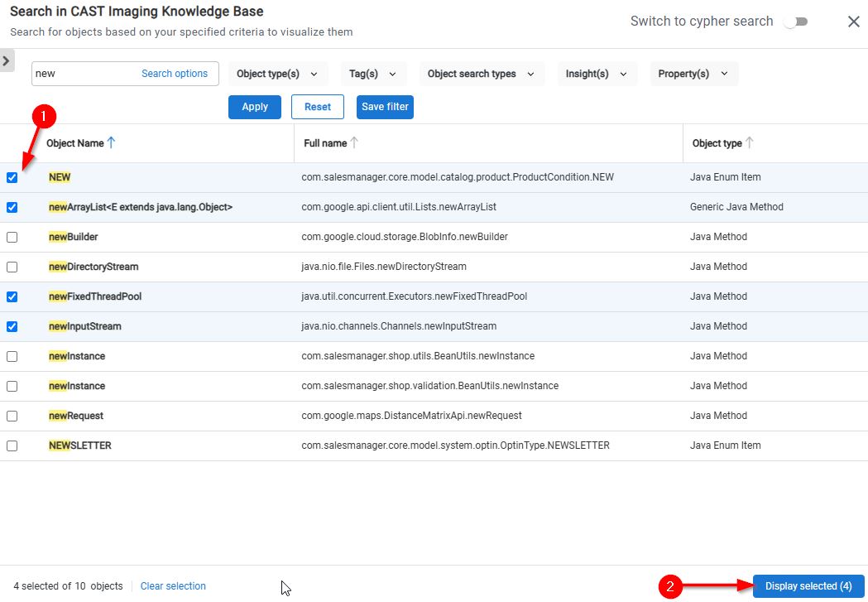The image size is (868, 602).
Task: Click full name com.google.cloud.storage.BlobInfo.newBuilder
Action: coord(405,237)
